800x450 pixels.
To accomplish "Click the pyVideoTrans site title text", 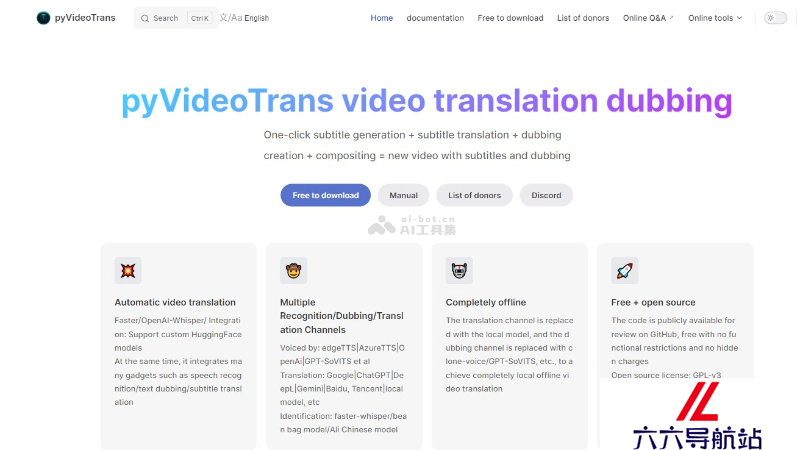I will [85, 18].
